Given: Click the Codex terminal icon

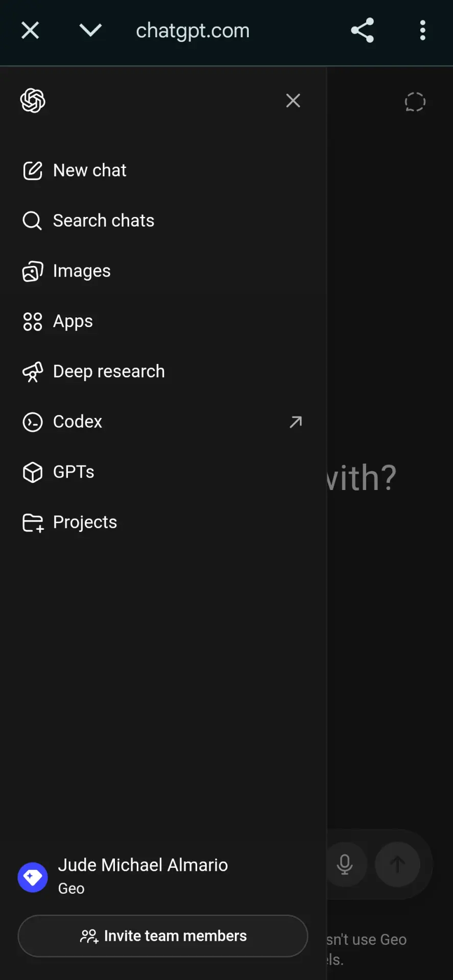Looking at the screenshot, I should click(x=33, y=422).
